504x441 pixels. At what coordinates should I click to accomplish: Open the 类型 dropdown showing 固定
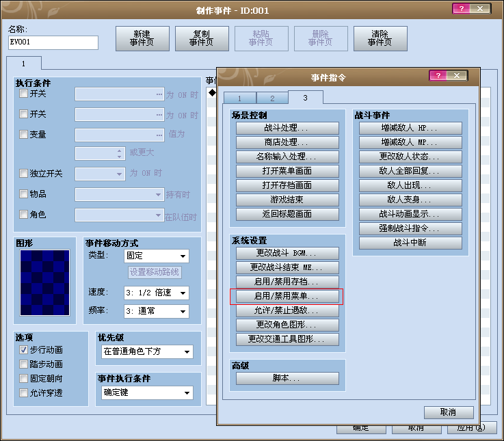157,256
